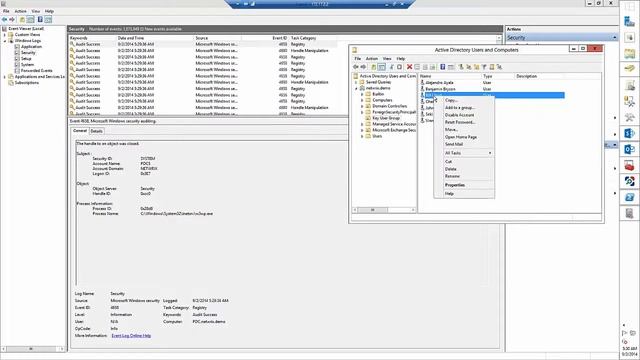Choose Rename in the context menu

(452, 176)
